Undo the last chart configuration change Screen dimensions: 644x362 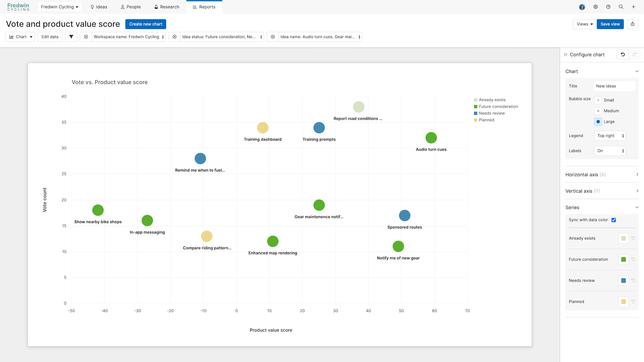622,54
